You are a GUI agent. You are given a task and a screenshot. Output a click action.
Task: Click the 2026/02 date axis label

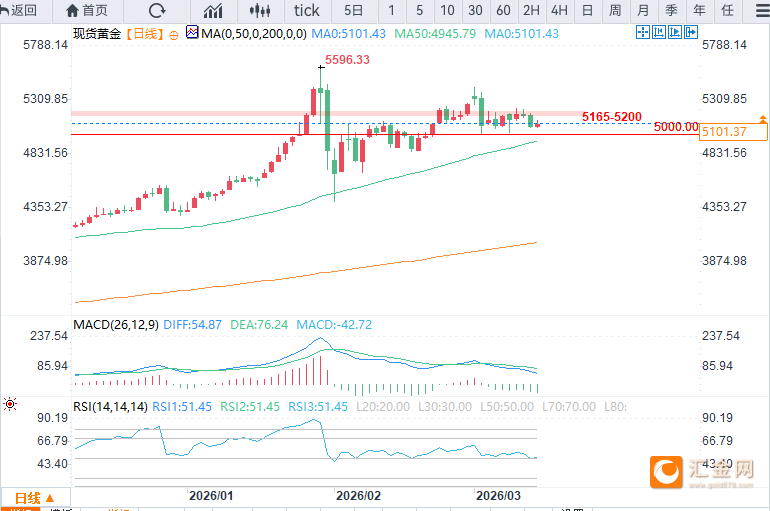(358, 496)
